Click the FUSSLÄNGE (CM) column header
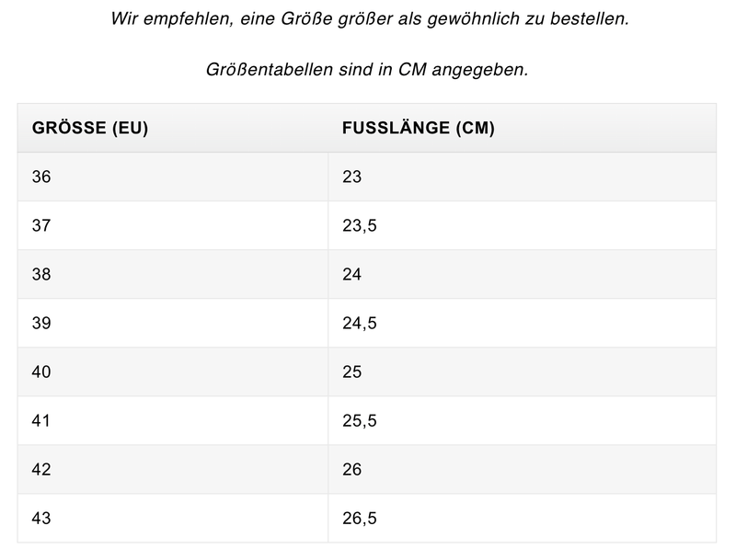Viewport: 736px width, 560px height. click(x=418, y=128)
